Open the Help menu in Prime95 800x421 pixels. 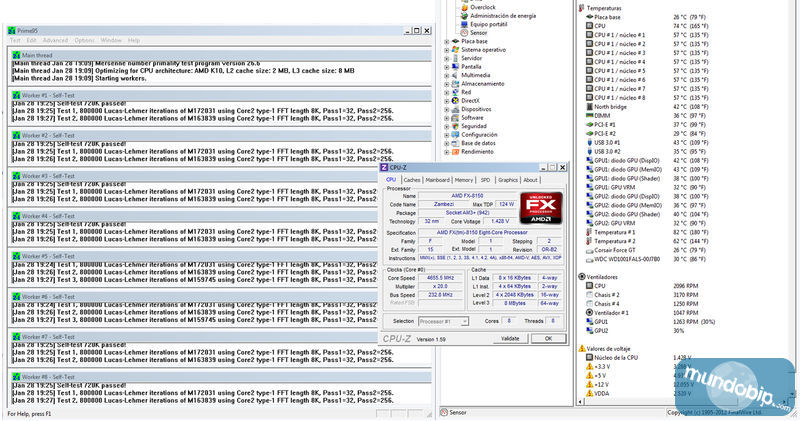tap(134, 40)
